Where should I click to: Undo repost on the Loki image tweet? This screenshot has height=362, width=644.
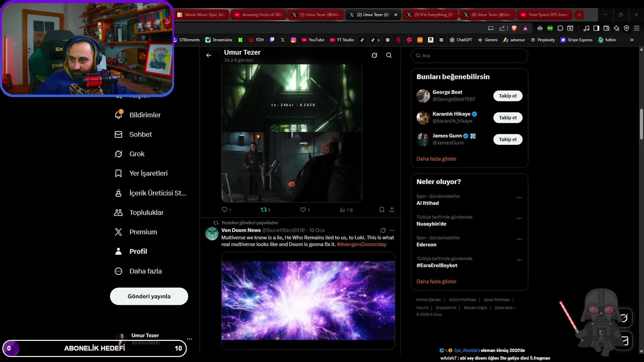point(265,210)
